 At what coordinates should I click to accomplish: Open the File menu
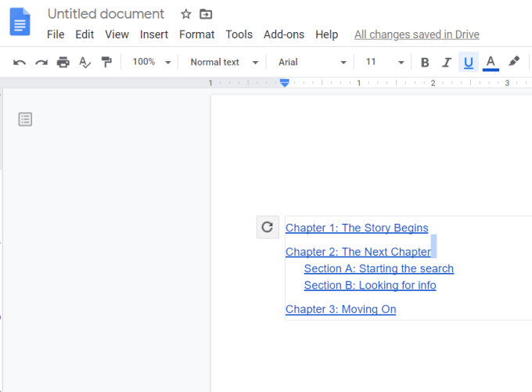click(56, 34)
